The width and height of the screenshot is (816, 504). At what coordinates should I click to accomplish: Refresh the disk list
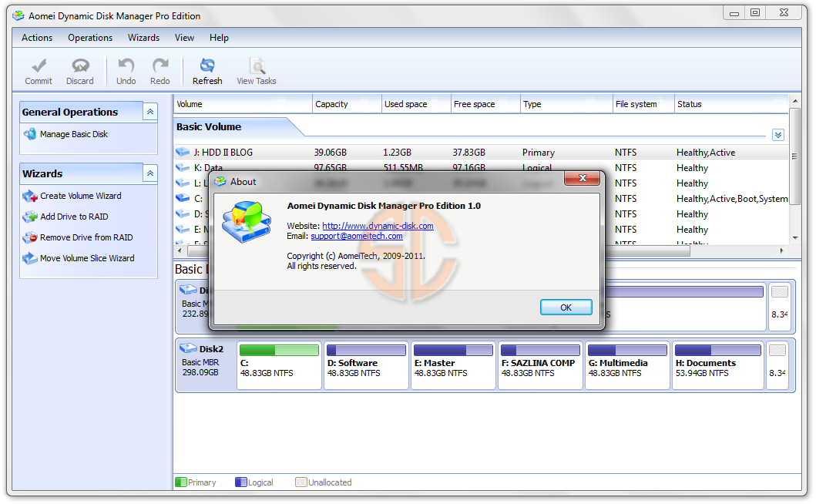coord(207,72)
